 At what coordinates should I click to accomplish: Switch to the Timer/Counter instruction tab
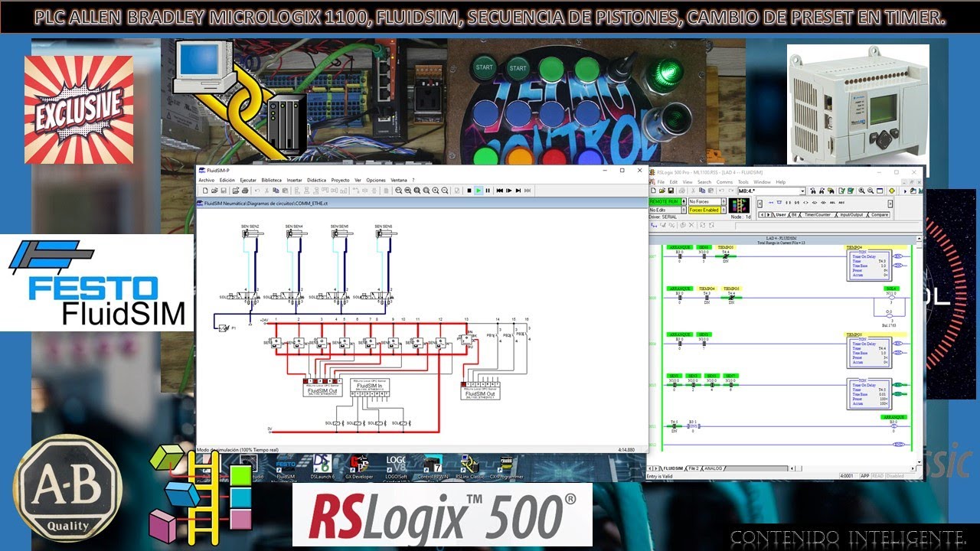818,215
